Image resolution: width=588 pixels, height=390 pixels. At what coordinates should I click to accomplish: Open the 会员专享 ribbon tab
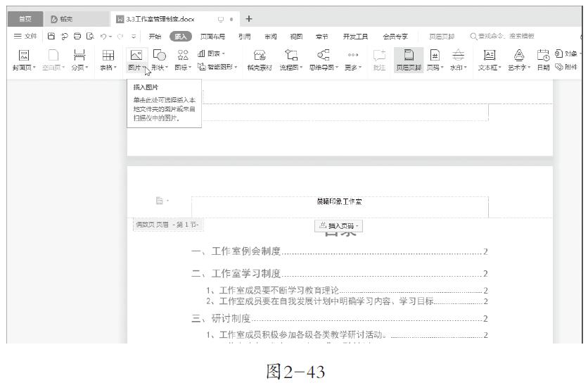pyautogui.click(x=395, y=37)
